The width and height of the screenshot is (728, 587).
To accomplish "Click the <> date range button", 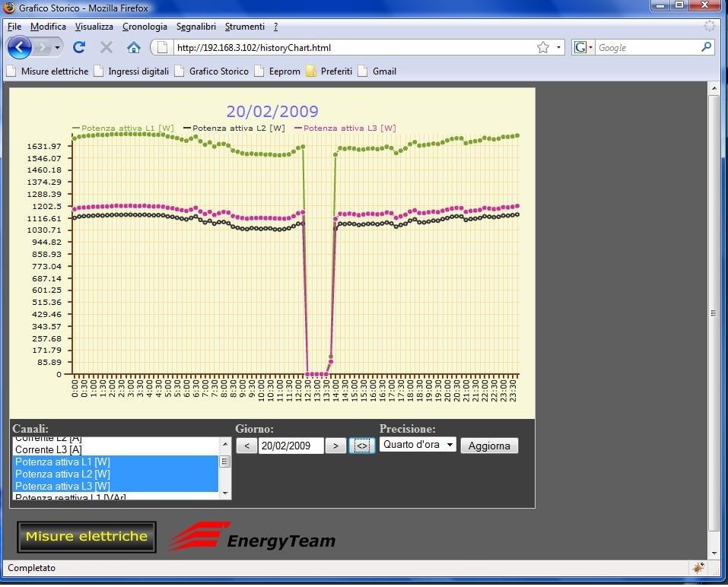I will (x=362, y=446).
